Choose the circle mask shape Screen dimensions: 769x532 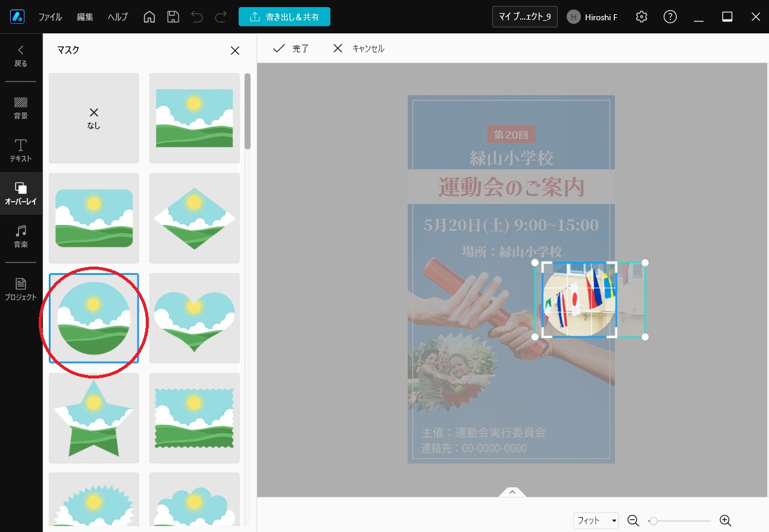94,318
